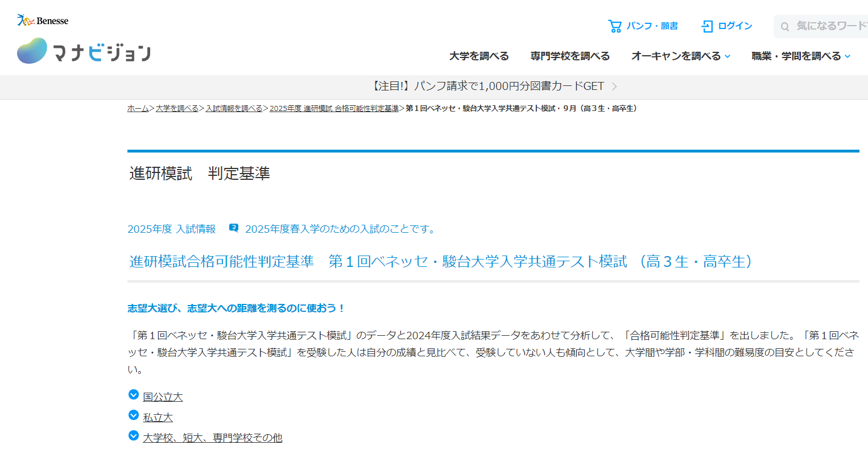This screenshot has height=453, width=868.
Task: Click the shopping cart パンフ・願書 icon
Action: tap(616, 26)
